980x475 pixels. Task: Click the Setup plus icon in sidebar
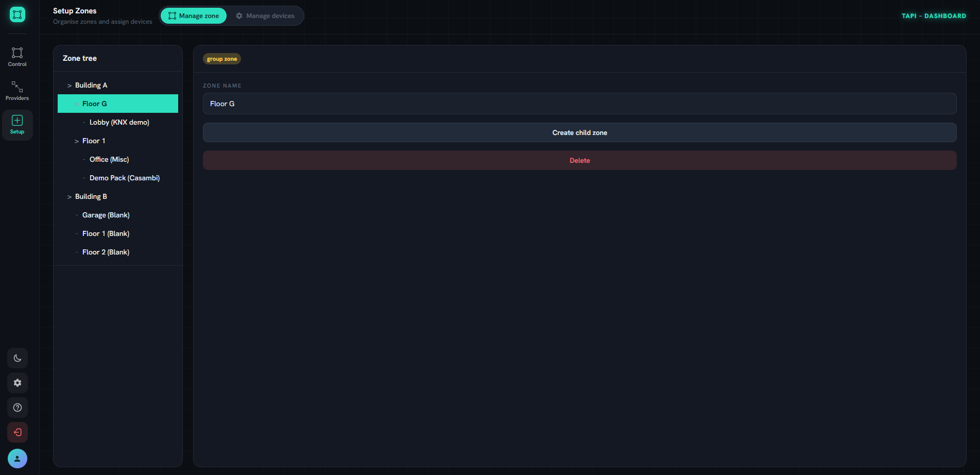[17, 121]
